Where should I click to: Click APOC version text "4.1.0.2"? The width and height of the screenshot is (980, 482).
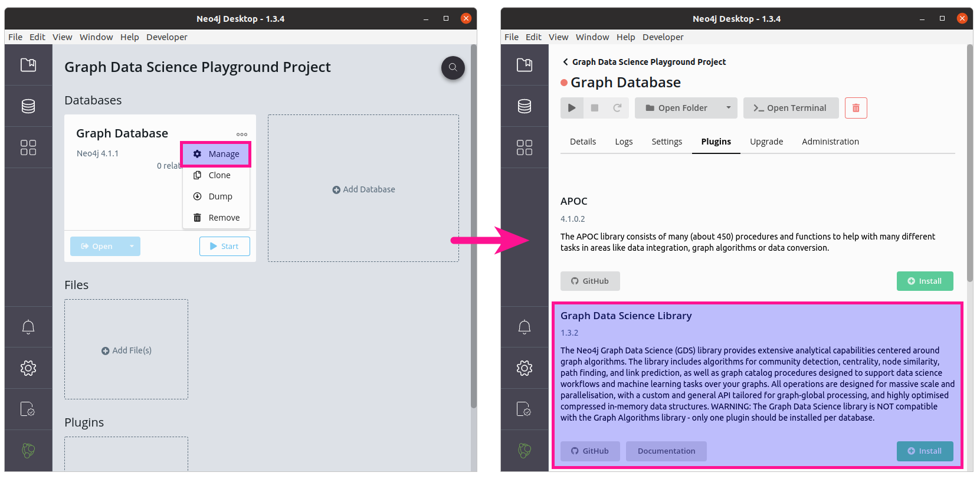tap(572, 219)
